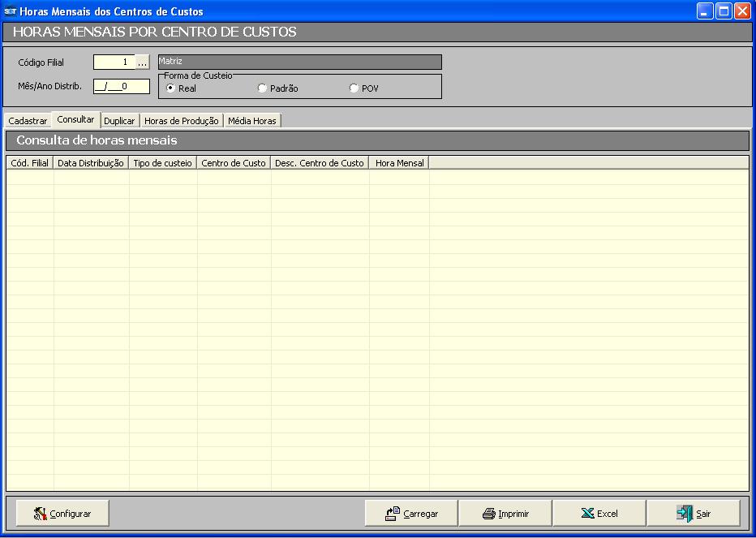
Task: Maximize the Horas Mensais window
Action: point(723,11)
